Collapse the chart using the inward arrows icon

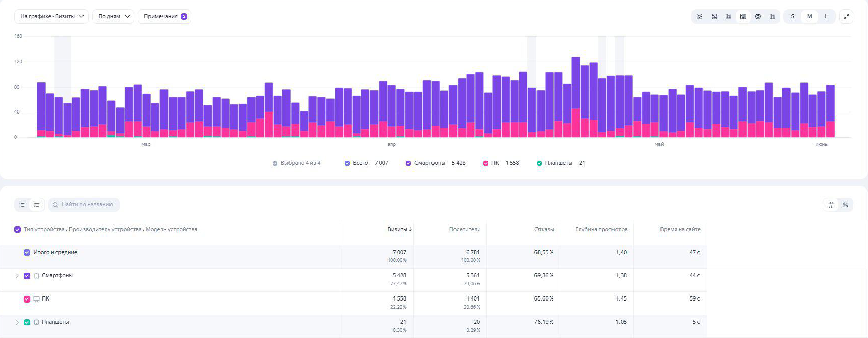point(846,17)
